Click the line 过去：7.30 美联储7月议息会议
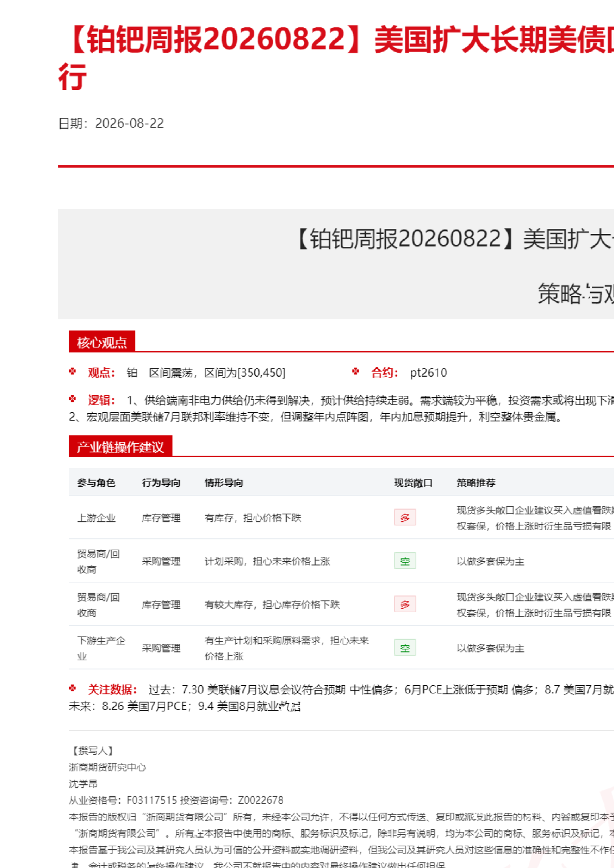The height and width of the screenshot is (868, 614). click(381, 690)
